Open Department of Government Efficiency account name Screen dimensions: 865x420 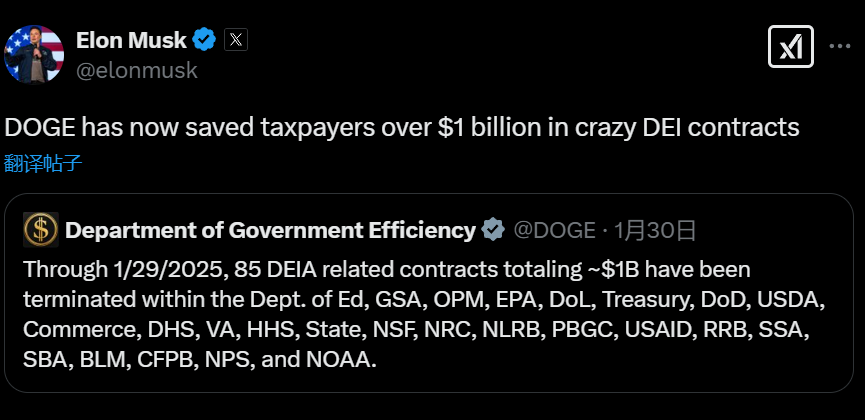click(x=270, y=231)
